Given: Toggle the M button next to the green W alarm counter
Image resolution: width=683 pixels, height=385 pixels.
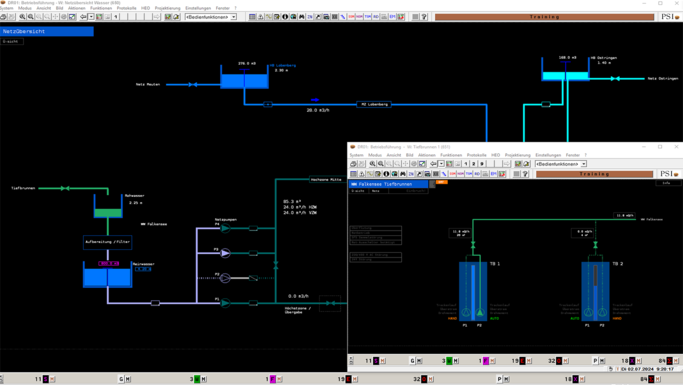Looking at the screenshot, I should coord(204,379).
